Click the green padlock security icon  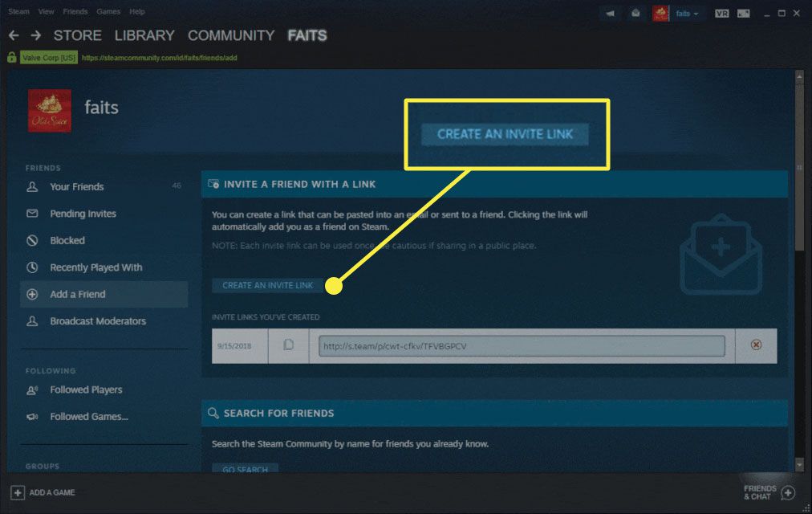click(12, 57)
